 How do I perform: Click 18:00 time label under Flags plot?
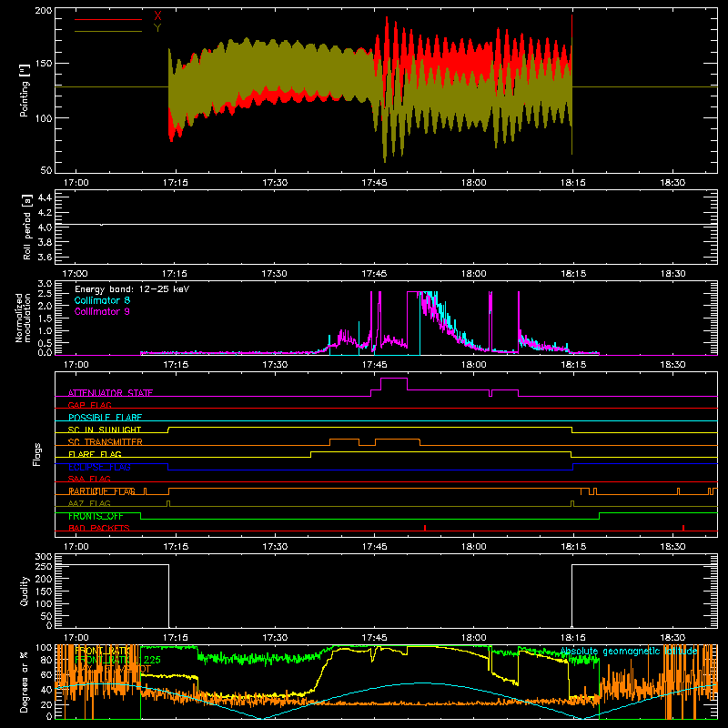coord(473,547)
